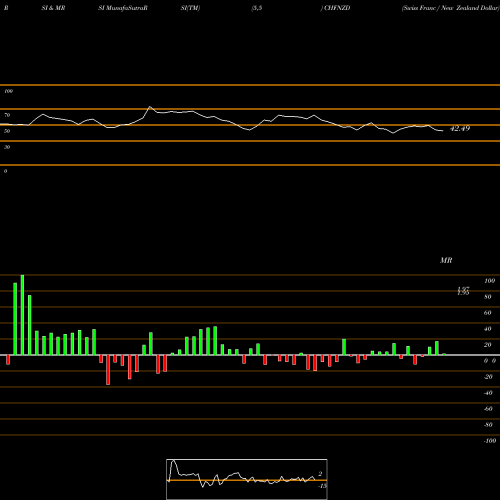
Task: Click the mini overview chart thumbnail
Action: 247,479
